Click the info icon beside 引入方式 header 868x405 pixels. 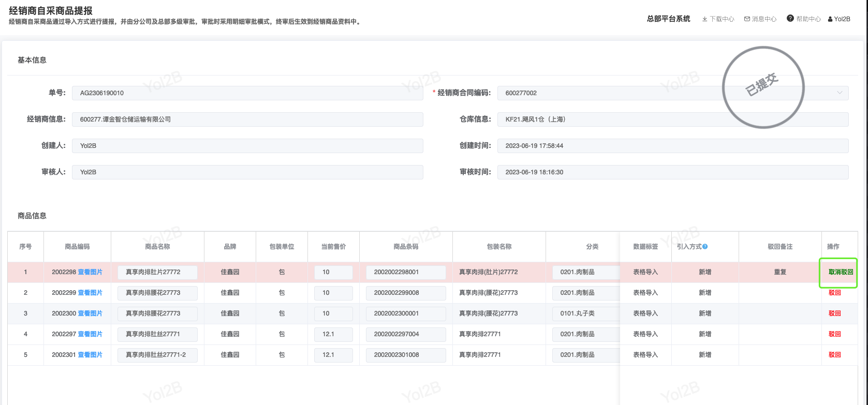[x=705, y=247]
